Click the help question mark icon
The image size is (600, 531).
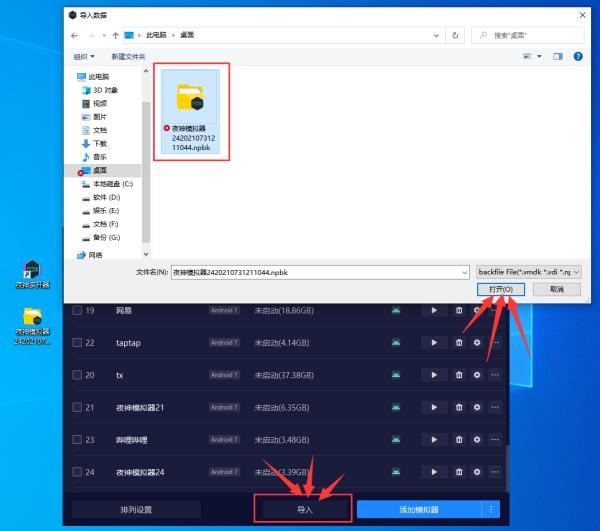click(578, 57)
